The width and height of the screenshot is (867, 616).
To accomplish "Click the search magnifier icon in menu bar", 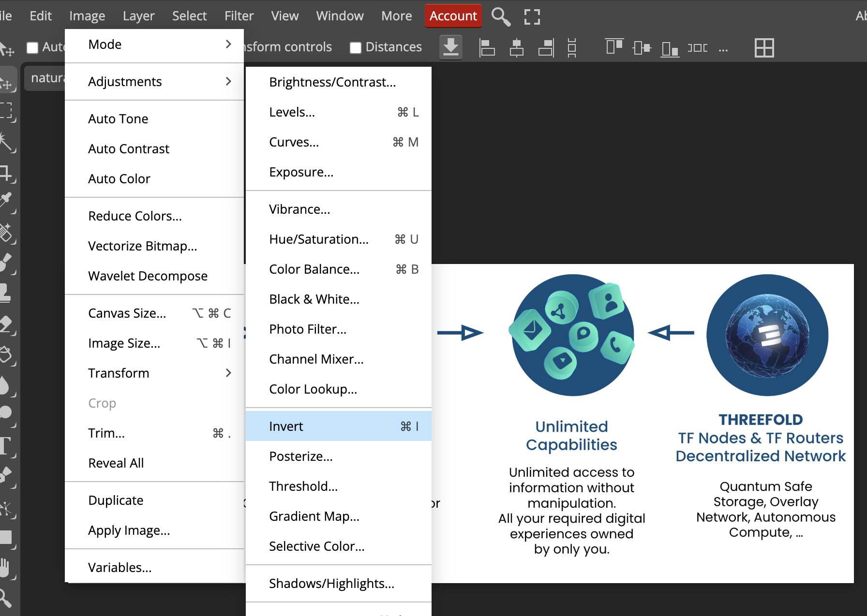I will click(501, 16).
